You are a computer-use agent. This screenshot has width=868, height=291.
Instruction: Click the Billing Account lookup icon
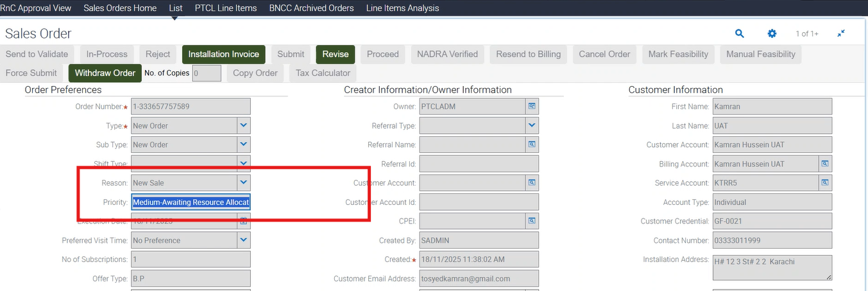[825, 164]
